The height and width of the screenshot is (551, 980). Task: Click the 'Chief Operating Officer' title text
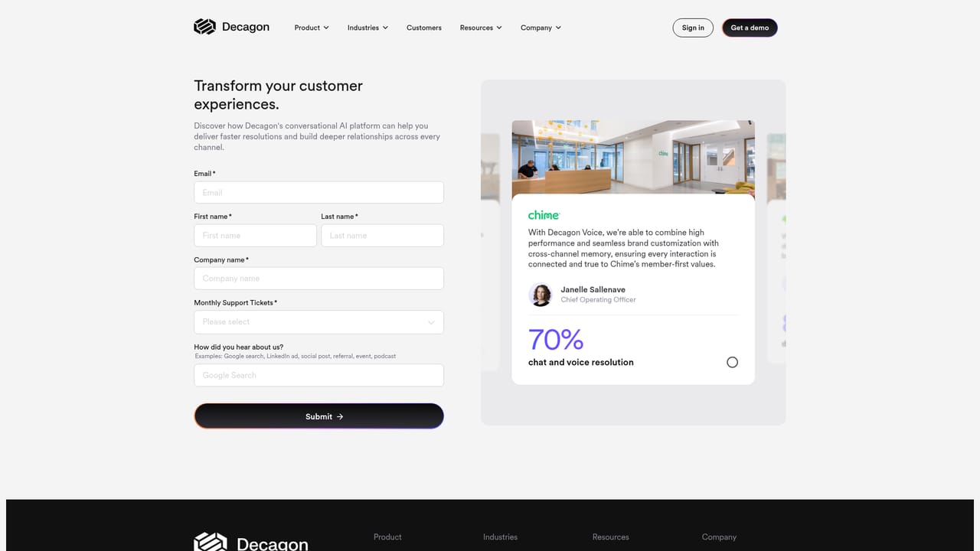tap(598, 299)
